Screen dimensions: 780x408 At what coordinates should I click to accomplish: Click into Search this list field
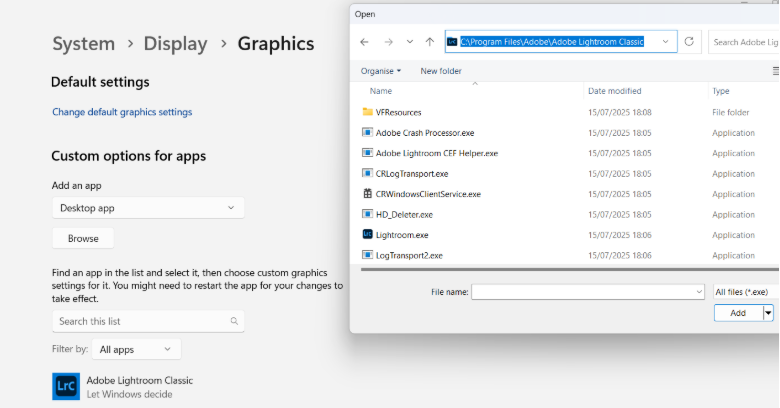[148, 321]
